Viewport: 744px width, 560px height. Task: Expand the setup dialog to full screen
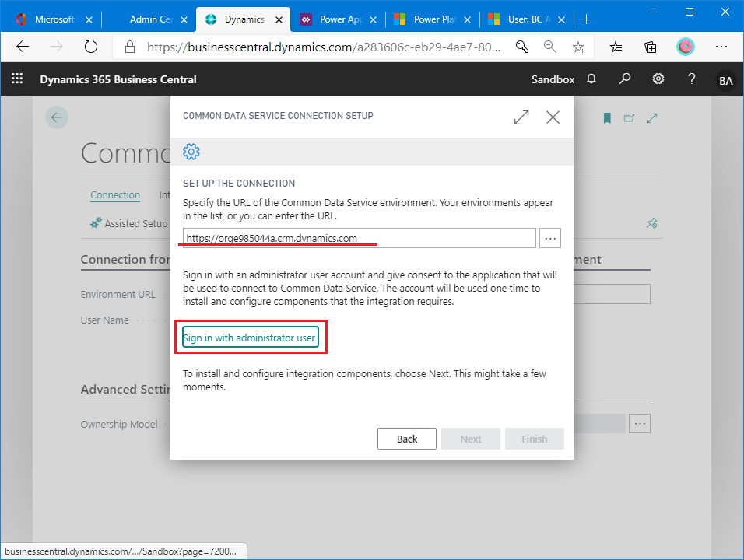(x=521, y=117)
